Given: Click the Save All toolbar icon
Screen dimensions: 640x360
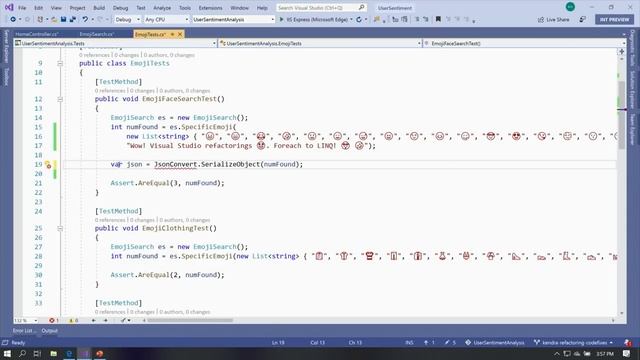Looking at the screenshot, I should tap(73, 19).
